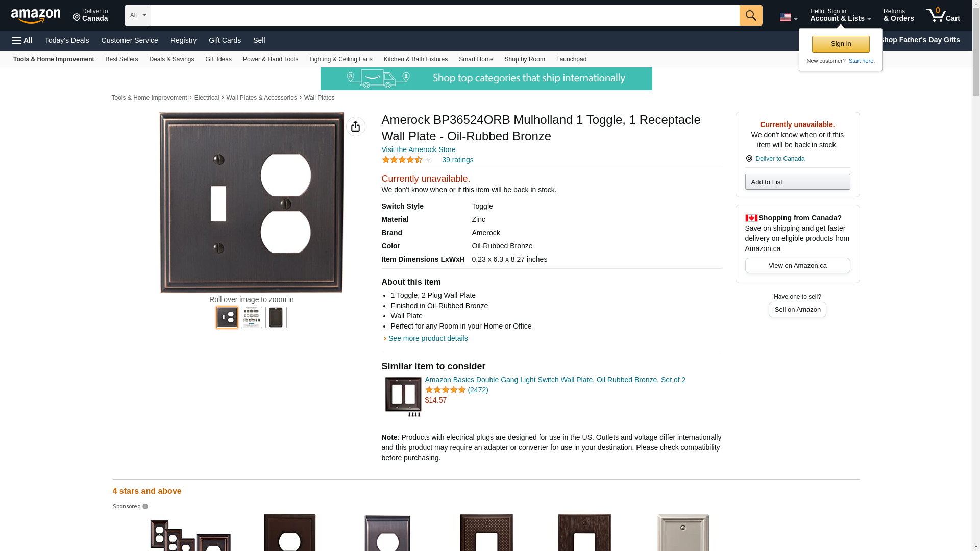The image size is (980, 551).
Task: Open the shopping cart icon
Action: (x=943, y=15)
